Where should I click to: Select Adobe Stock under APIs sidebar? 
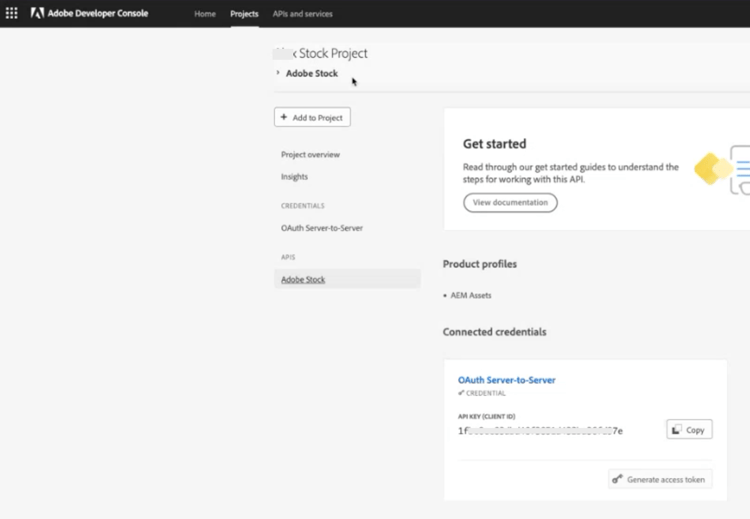(x=303, y=280)
